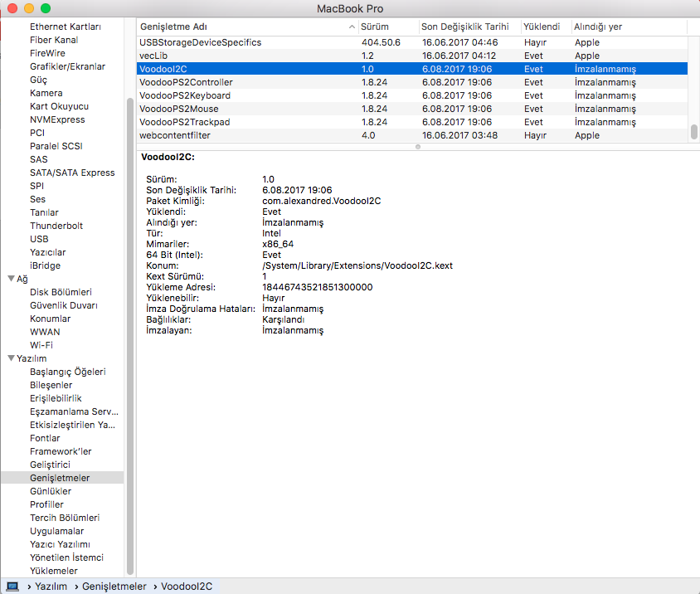This screenshot has height=594, width=700.
Task: Click the Yüklendi column header
Action: 543,27
